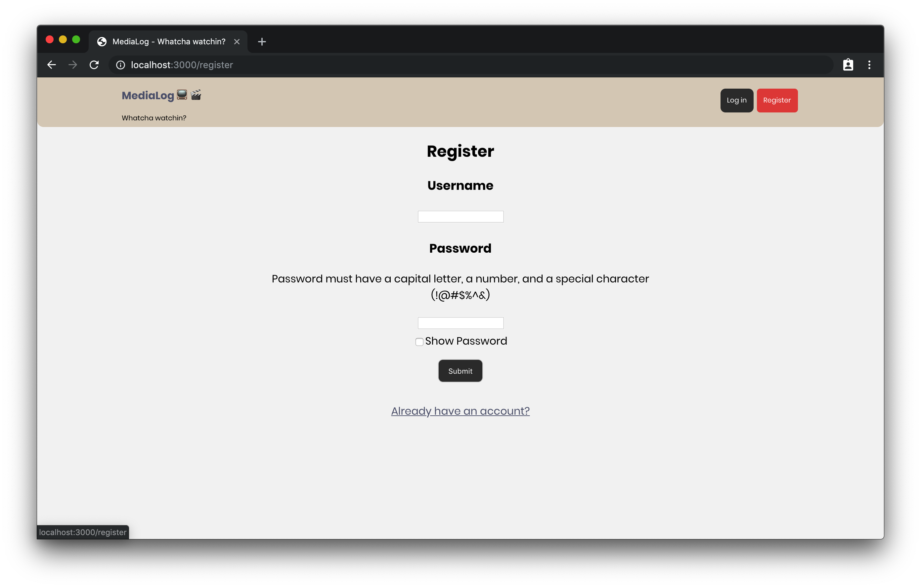This screenshot has width=921, height=588.
Task: Click the new tab plus button
Action: click(262, 41)
